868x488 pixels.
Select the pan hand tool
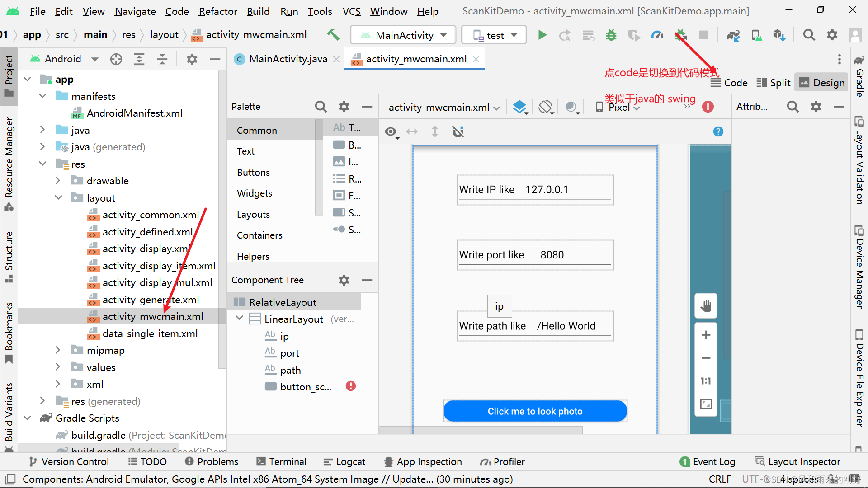pyautogui.click(x=706, y=306)
